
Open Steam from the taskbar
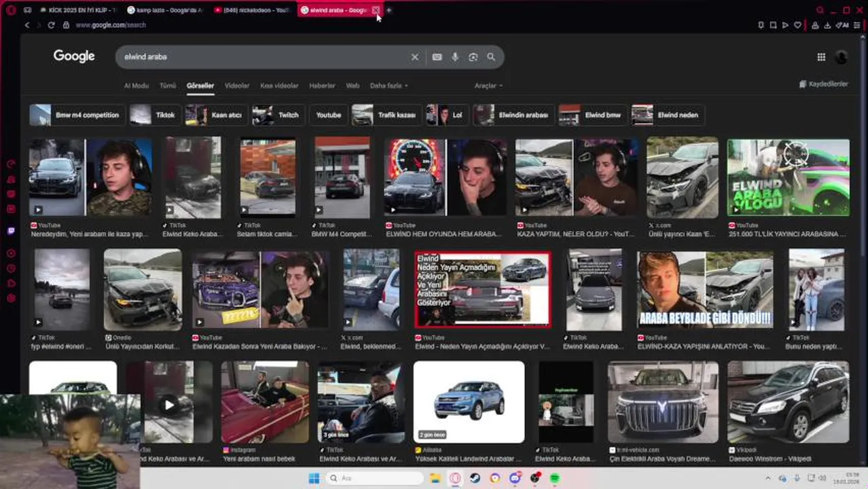475,478
